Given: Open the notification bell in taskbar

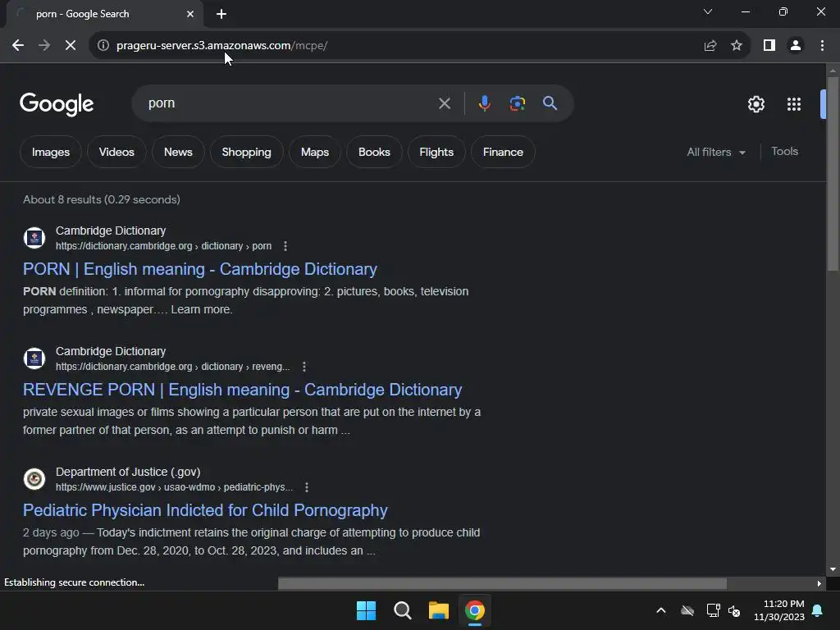Looking at the screenshot, I should (818, 610).
